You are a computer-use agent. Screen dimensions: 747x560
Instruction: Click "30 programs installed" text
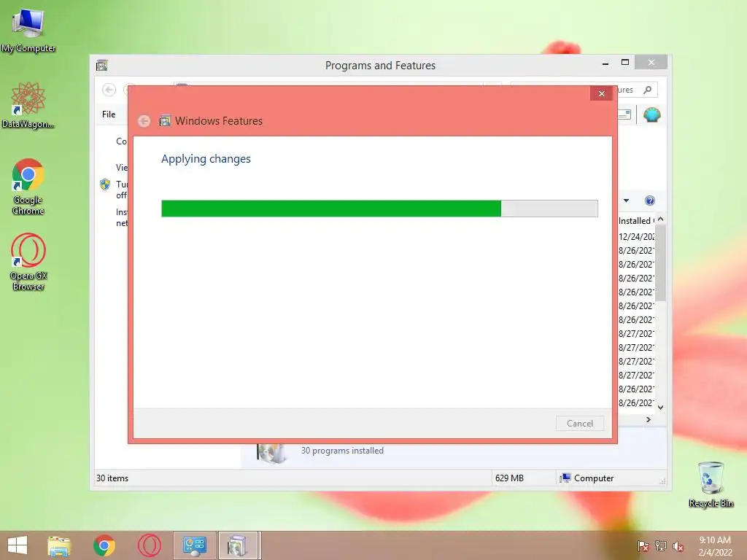[x=342, y=451]
